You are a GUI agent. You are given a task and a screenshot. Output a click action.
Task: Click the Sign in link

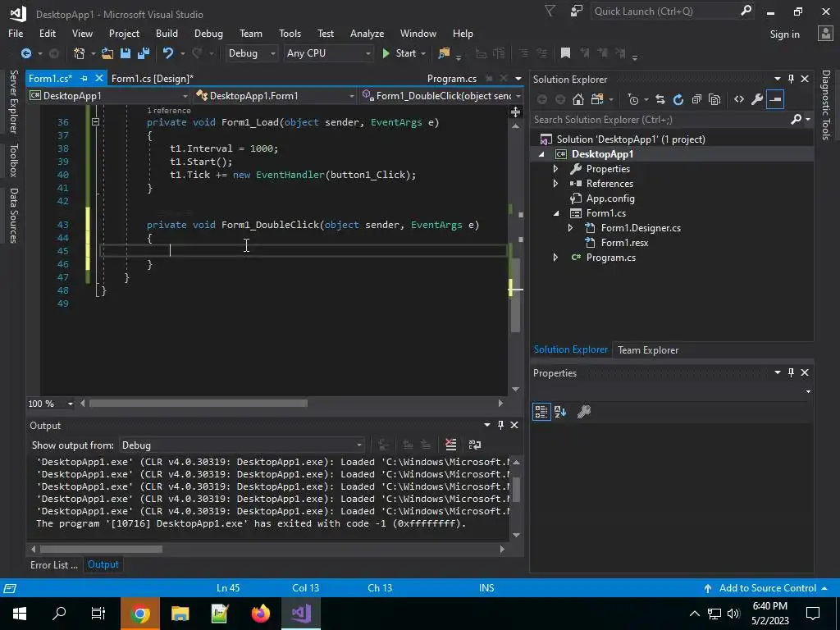(784, 34)
